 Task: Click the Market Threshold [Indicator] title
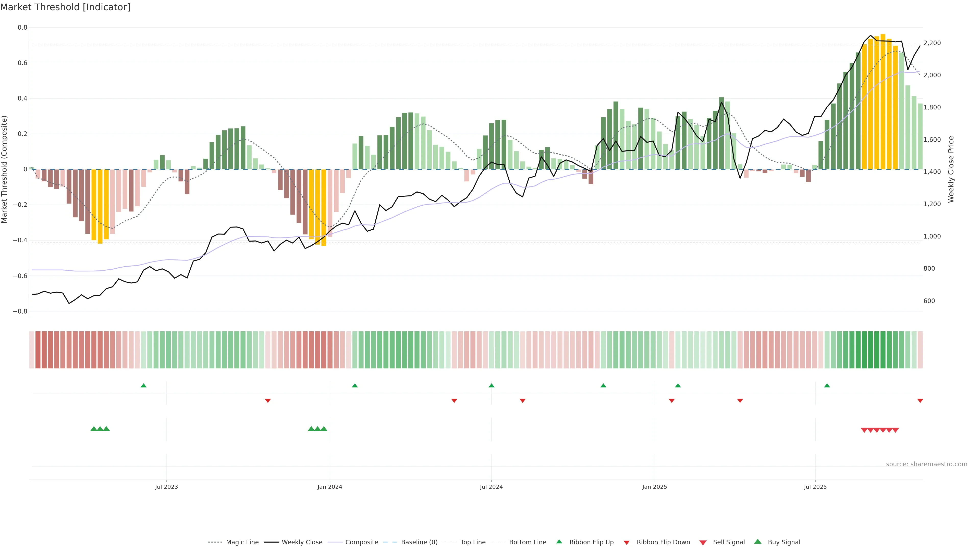tap(65, 7)
